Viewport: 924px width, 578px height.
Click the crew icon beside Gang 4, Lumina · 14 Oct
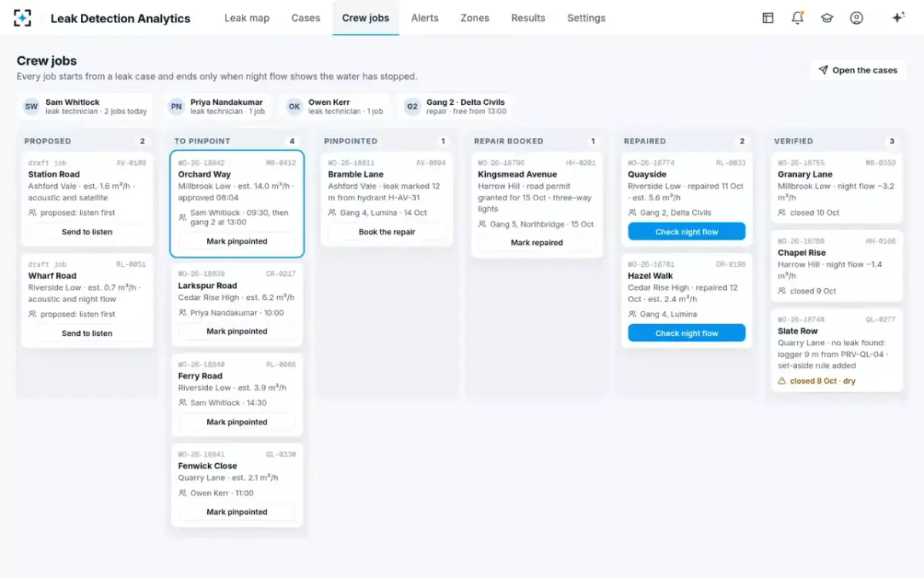point(333,213)
